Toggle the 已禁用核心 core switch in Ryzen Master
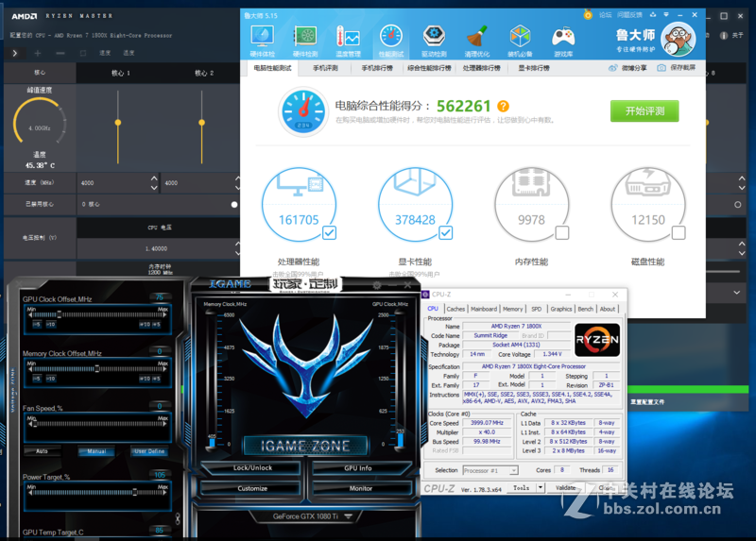The height and width of the screenshot is (541, 756). pos(234,204)
